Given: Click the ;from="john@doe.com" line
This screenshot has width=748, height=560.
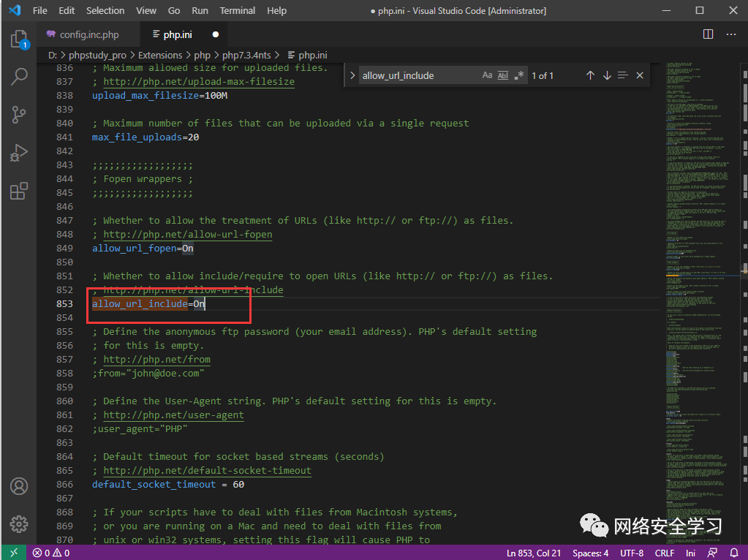Looking at the screenshot, I should (x=148, y=373).
